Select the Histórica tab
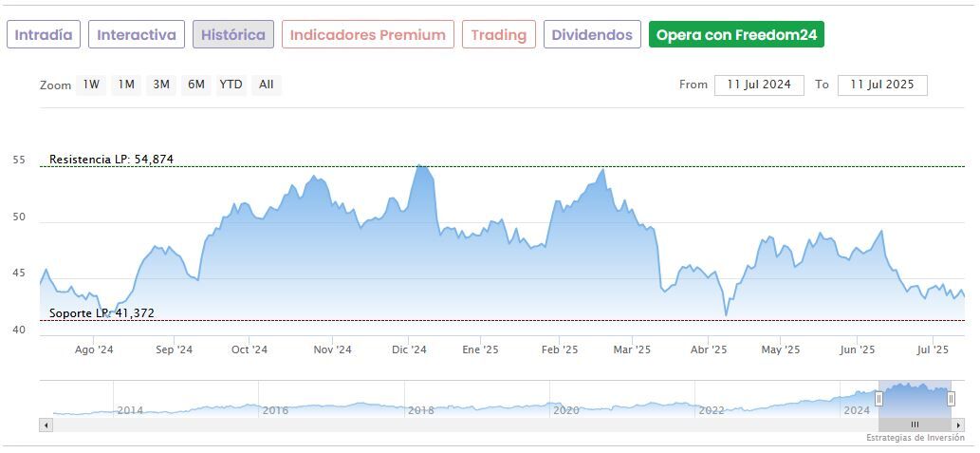Image resolution: width=980 pixels, height=453 pixels. [x=233, y=35]
